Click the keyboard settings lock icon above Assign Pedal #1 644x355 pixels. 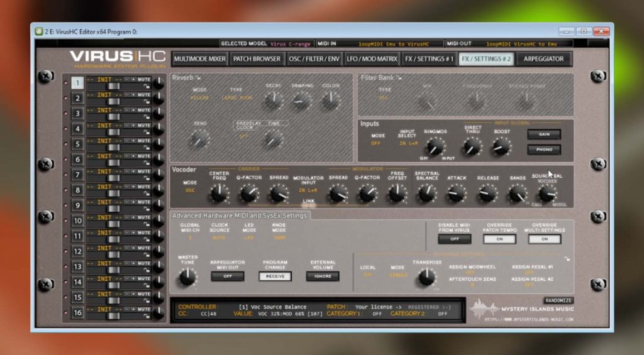click(x=567, y=259)
